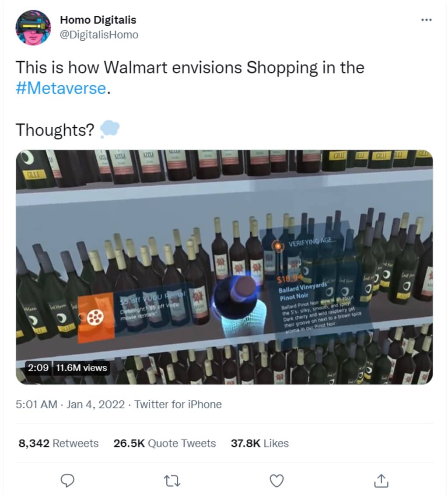The width and height of the screenshot is (448, 496).
Task: Open the @DigitalisHomo handle link
Action: click(x=99, y=35)
